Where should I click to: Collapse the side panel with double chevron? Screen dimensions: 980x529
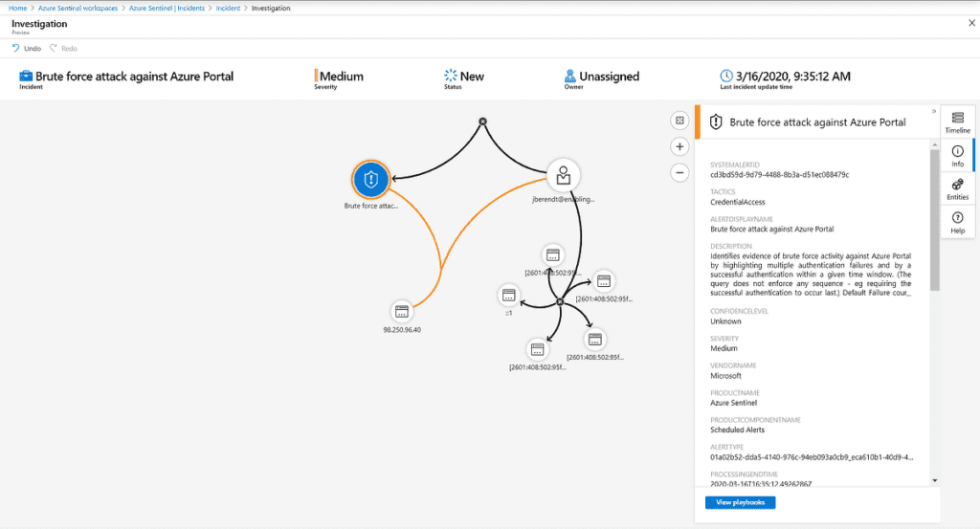coord(934,111)
